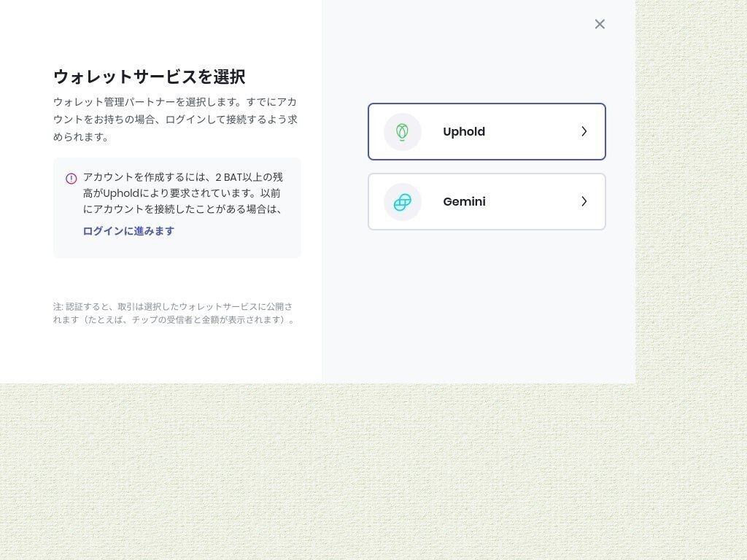Select Gemini as wallet provider

click(x=487, y=201)
